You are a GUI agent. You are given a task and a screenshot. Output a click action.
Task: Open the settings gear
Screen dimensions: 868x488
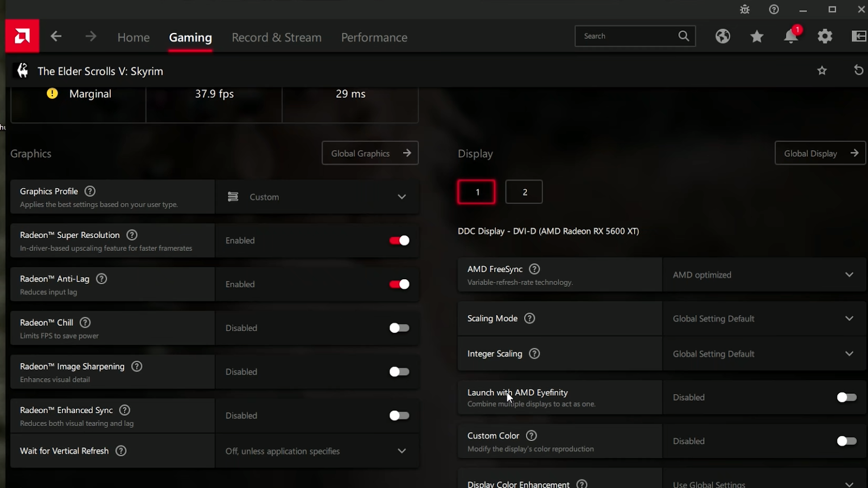825,36
